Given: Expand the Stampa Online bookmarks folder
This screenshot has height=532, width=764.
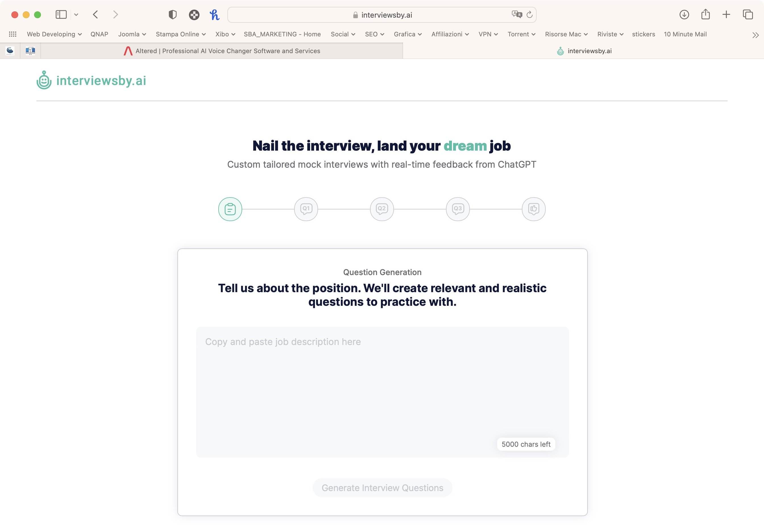Looking at the screenshot, I should click(181, 34).
